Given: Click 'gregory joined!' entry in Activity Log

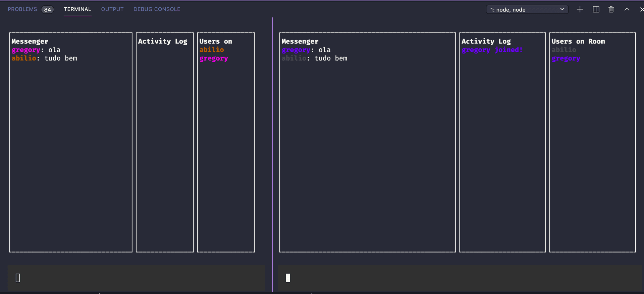Looking at the screenshot, I should 492,50.
